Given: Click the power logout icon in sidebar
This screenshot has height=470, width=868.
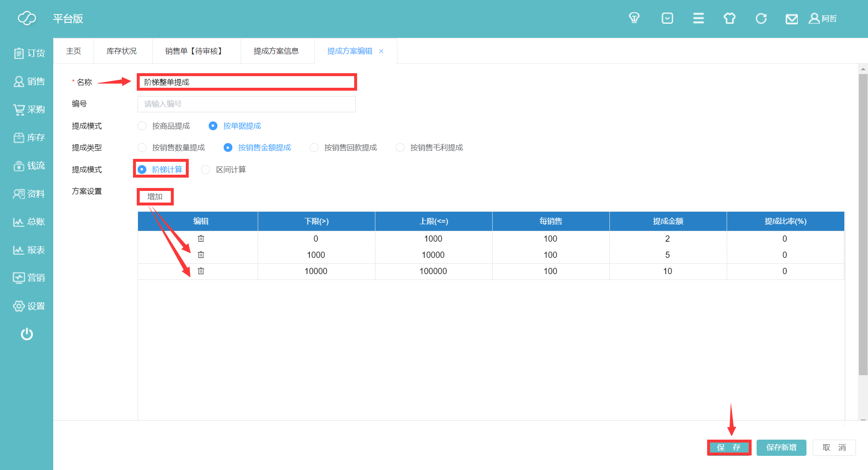Looking at the screenshot, I should (x=27, y=334).
